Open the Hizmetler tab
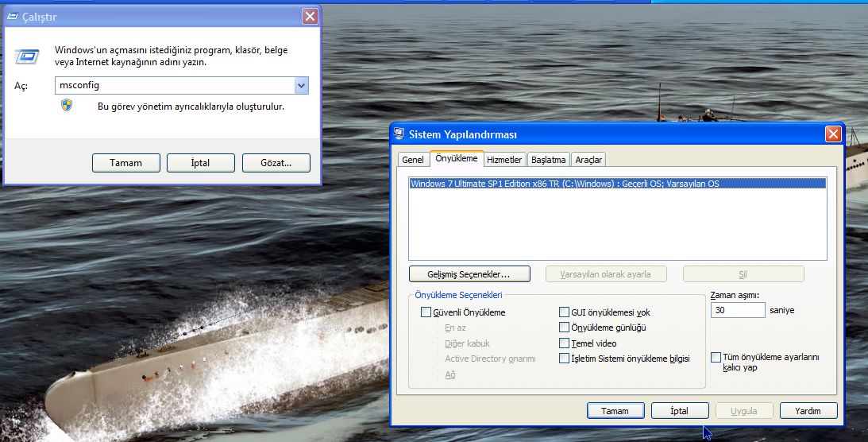This screenshot has width=868, height=442. pos(504,160)
